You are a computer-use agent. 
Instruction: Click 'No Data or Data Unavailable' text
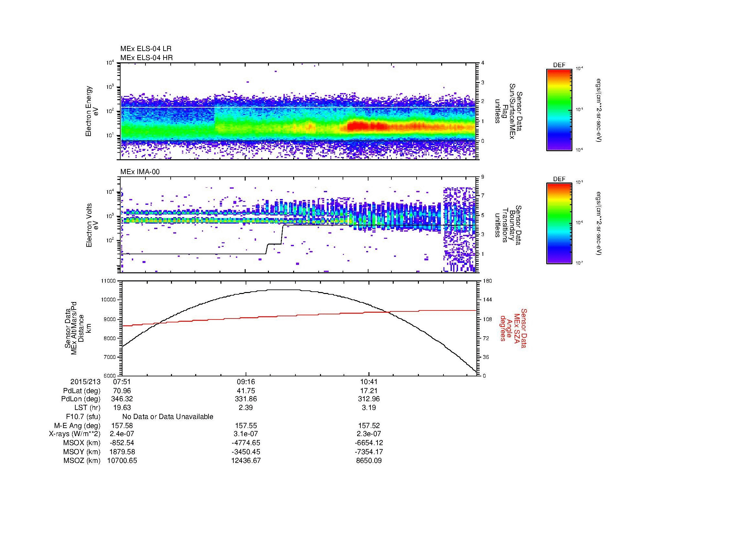pos(168,417)
